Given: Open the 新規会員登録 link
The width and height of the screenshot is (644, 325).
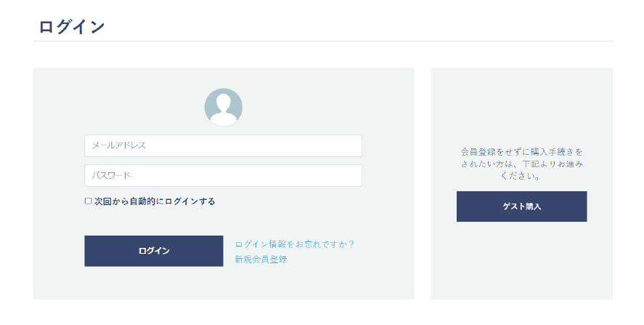Looking at the screenshot, I should [x=261, y=259].
